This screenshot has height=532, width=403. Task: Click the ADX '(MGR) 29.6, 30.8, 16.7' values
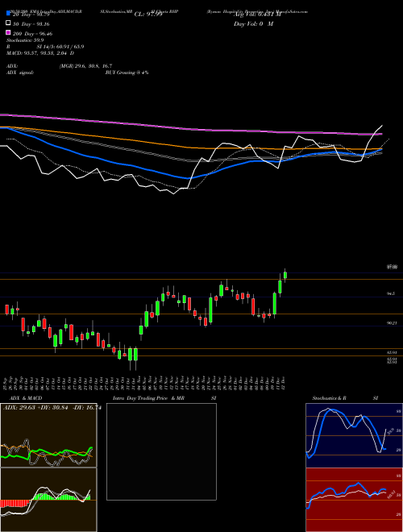coord(85,66)
